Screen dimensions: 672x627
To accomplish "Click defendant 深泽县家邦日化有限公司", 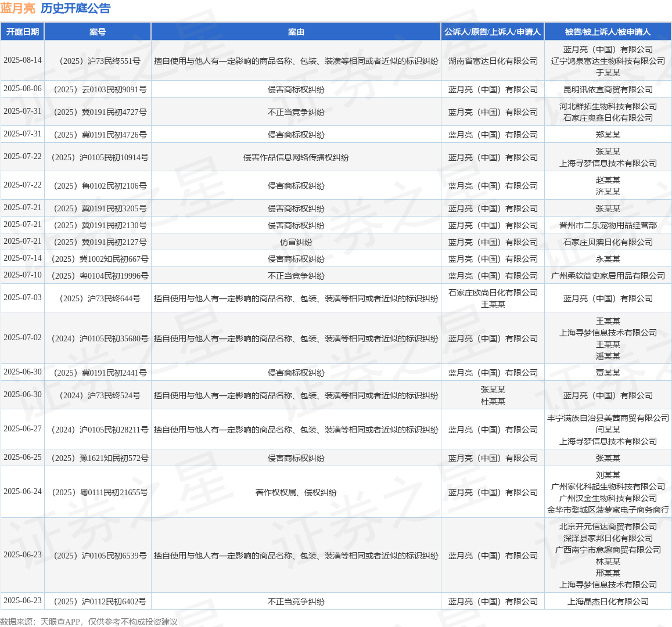I will point(608,538).
